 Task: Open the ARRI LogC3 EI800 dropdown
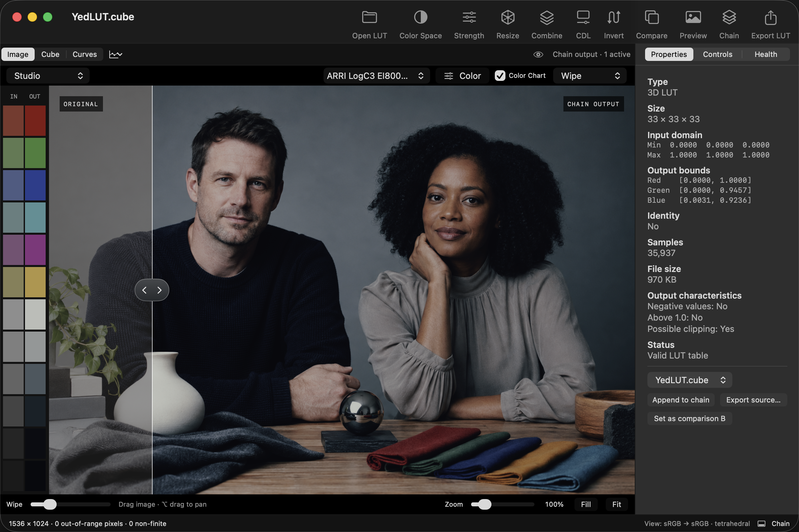coord(376,76)
